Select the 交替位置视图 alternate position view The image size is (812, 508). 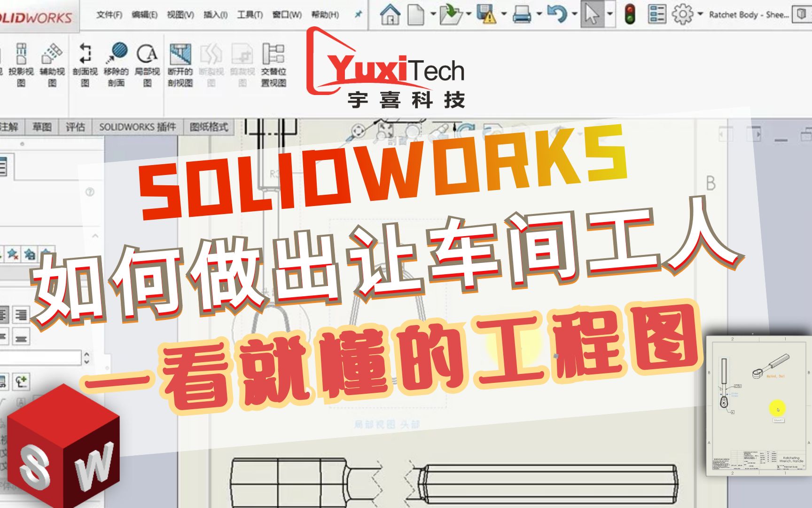point(273,65)
